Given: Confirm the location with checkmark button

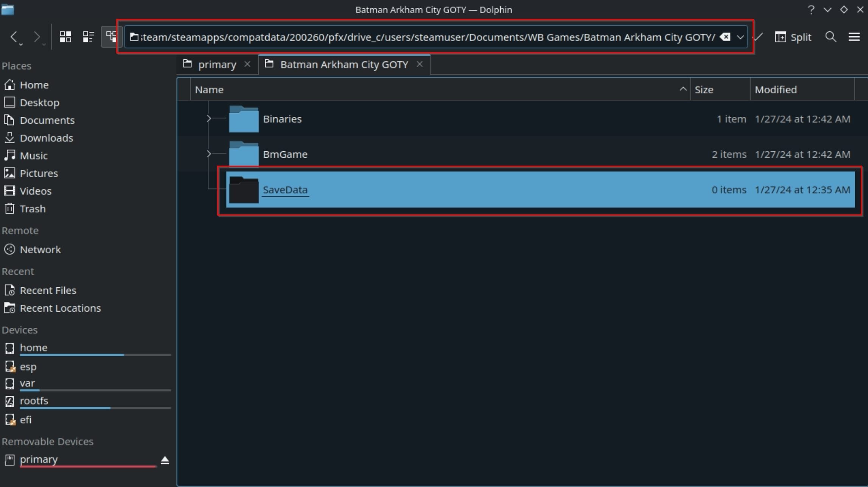Looking at the screenshot, I should pos(758,37).
